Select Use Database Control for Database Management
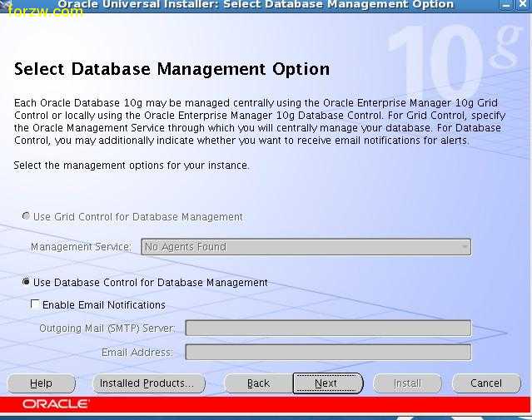The image size is (532, 420). coord(27,283)
